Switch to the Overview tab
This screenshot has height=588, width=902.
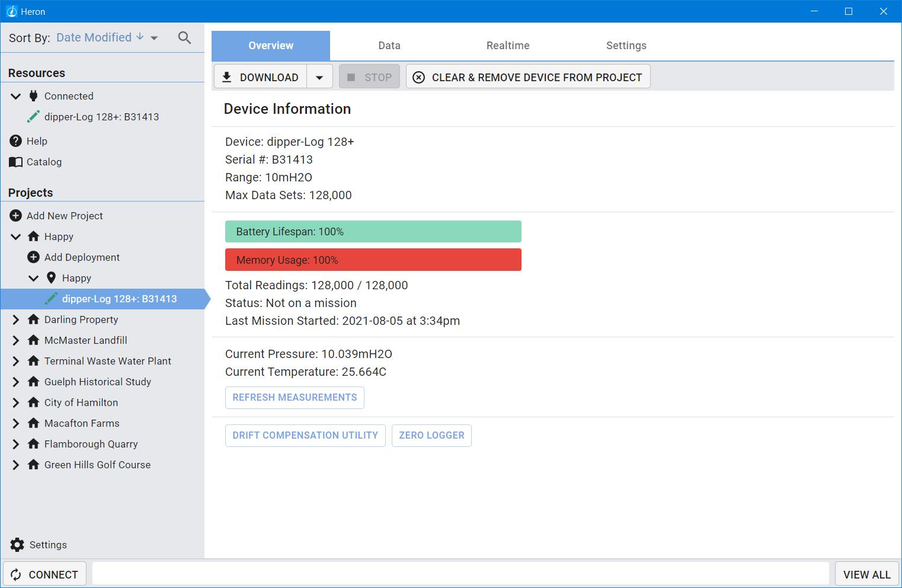coord(271,46)
